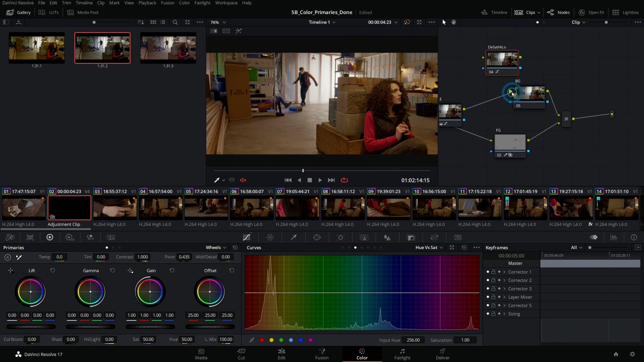Select the Edit page tab

coord(281,354)
